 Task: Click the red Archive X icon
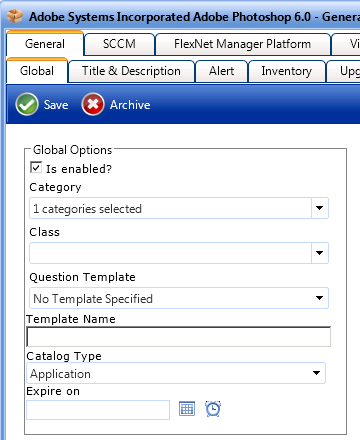point(93,104)
